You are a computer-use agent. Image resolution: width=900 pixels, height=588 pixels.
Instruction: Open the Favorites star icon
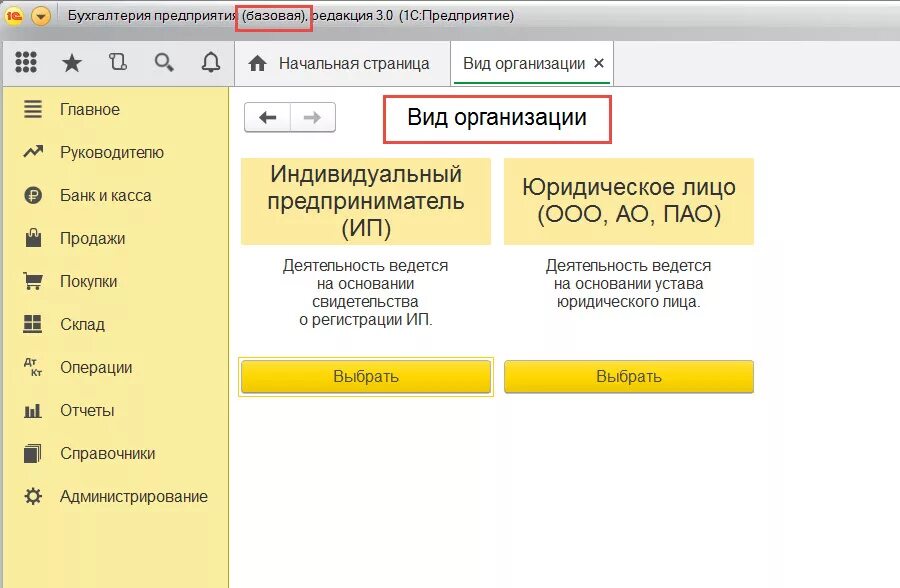pos(72,63)
